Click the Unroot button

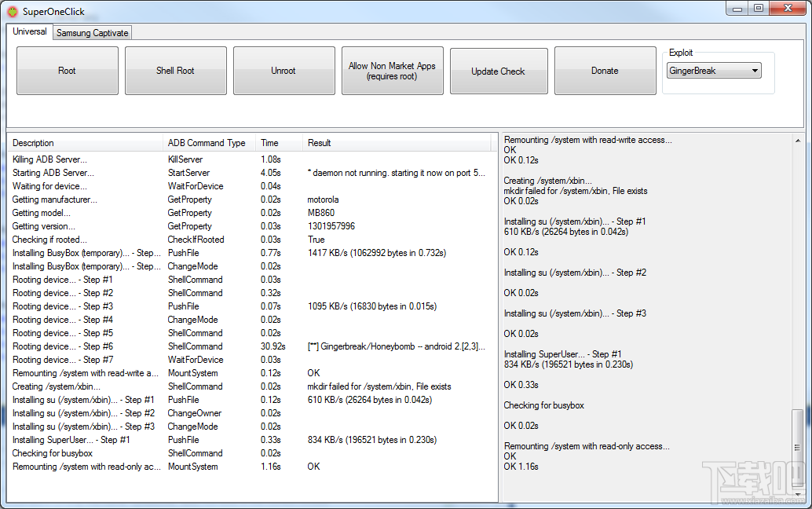pos(283,71)
